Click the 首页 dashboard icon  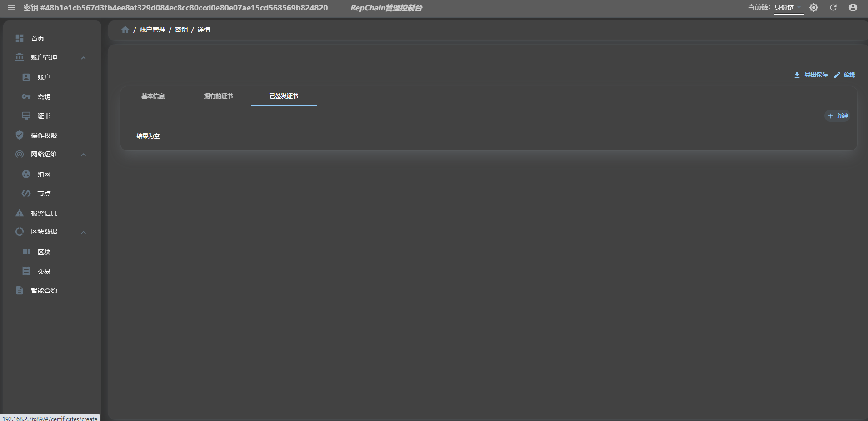click(20, 38)
